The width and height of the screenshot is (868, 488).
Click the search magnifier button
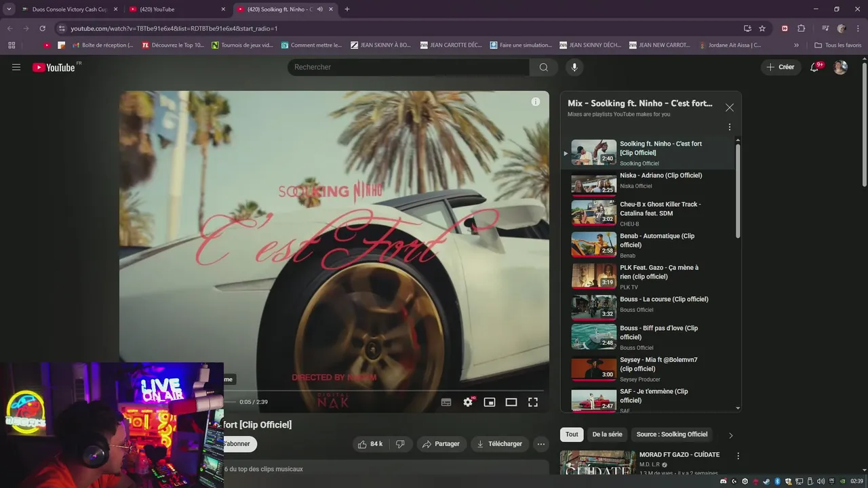click(x=543, y=67)
